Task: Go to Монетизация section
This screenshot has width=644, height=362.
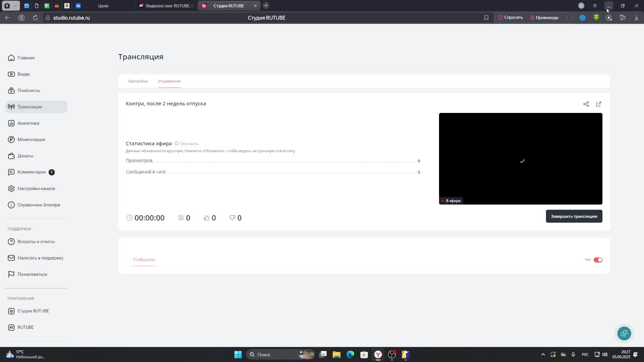Action: coord(31,139)
